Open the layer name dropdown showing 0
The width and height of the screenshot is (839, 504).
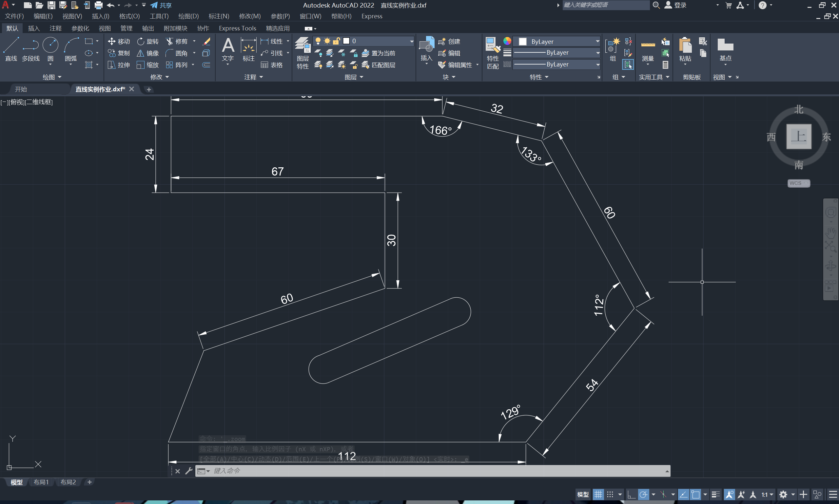[363, 41]
